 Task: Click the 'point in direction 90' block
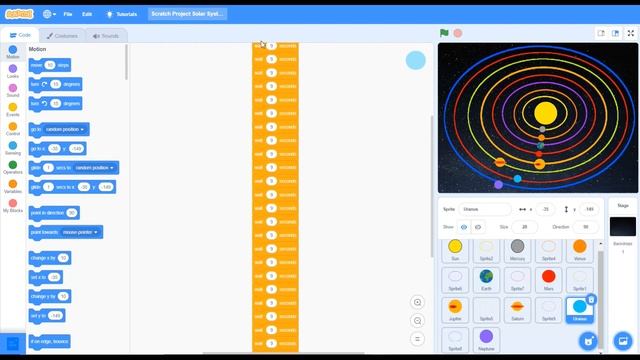point(54,213)
